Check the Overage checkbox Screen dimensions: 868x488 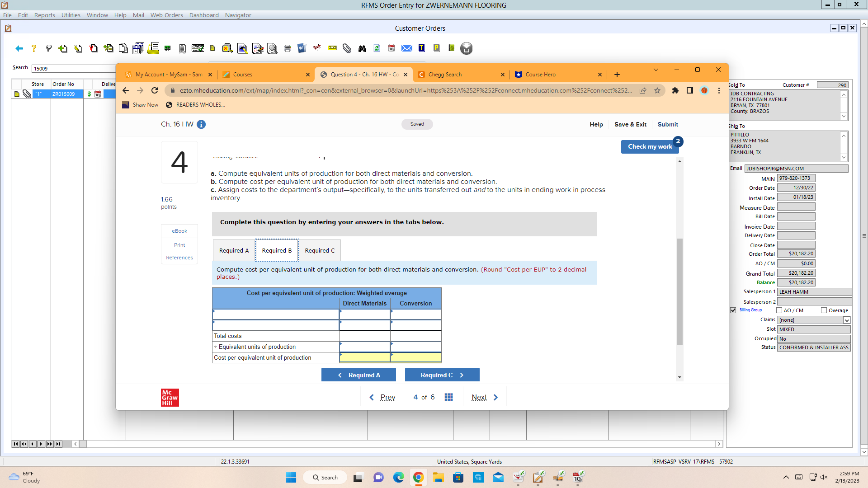pos(824,310)
